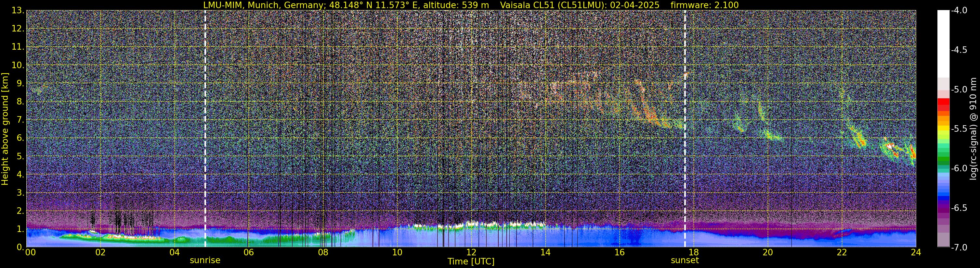Click the 'Time [UTC]' axis title
980x268 pixels.
[471, 262]
